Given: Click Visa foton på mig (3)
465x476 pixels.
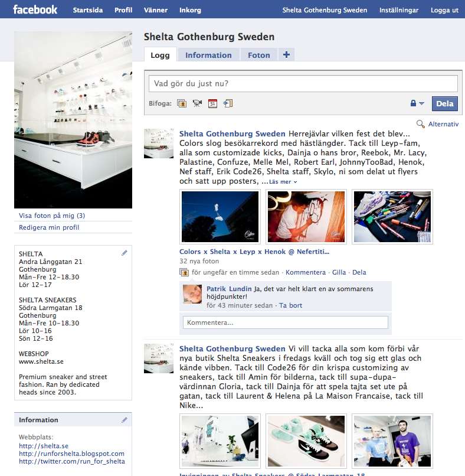Looking at the screenshot, I should pos(52,216).
